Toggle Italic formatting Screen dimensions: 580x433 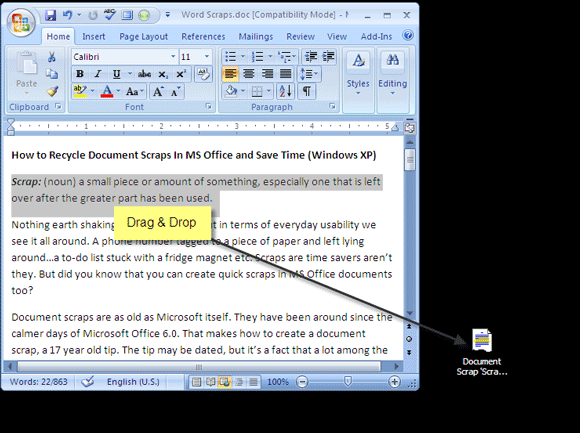(x=98, y=74)
